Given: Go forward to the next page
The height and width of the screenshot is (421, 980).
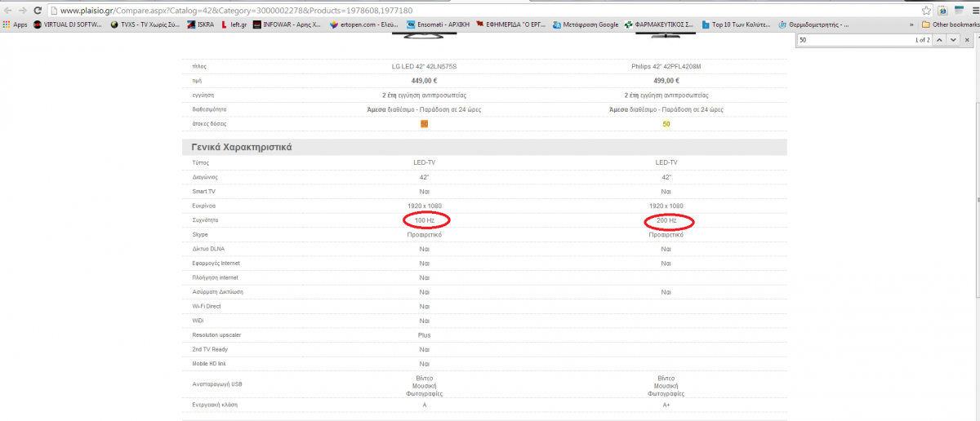Looking at the screenshot, I should coord(22,11).
